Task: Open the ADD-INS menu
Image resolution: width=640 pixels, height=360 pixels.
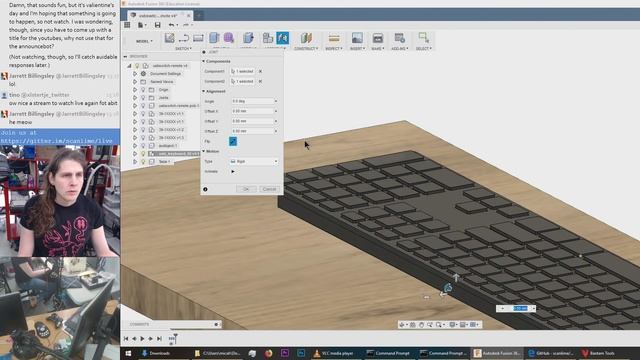Action: coord(400,49)
